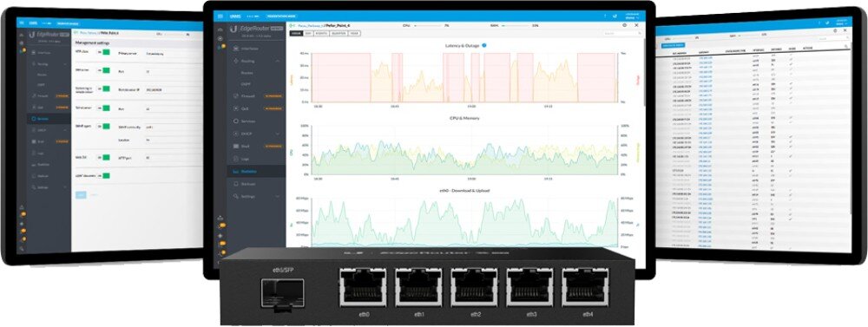Viewport: 868px width, 327px height.
Task: Expand the DHCP section chevron, center monitor
Action: [x=278, y=134]
